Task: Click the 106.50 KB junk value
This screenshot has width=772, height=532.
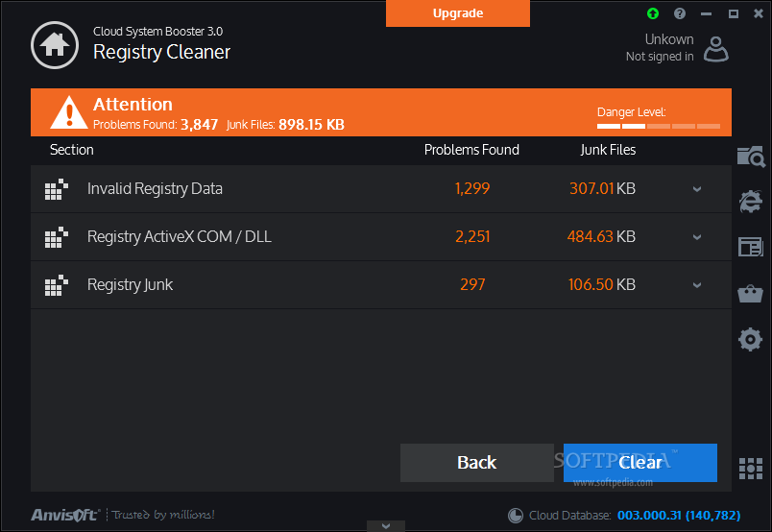Action: click(x=602, y=284)
